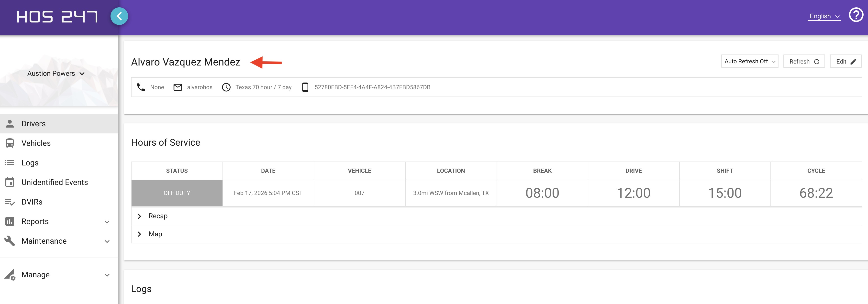This screenshot has width=868, height=304.
Task: Click the DRIVE column header
Action: [x=634, y=171]
